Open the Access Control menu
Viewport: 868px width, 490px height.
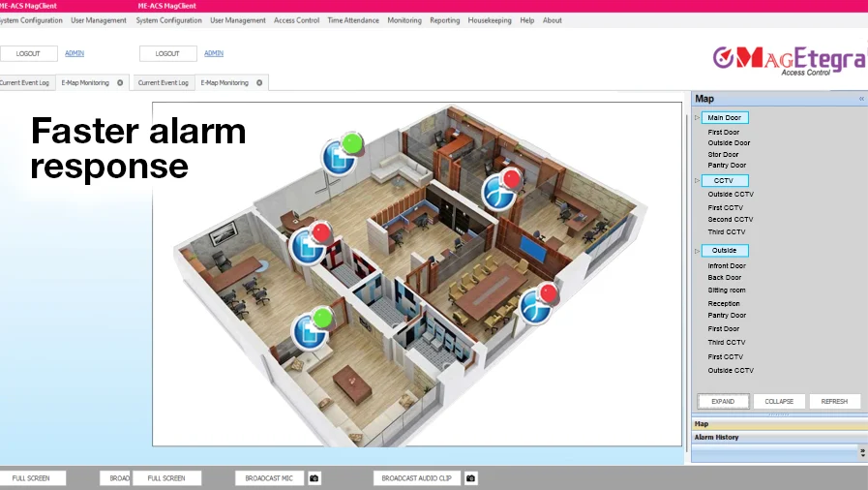coord(296,20)
